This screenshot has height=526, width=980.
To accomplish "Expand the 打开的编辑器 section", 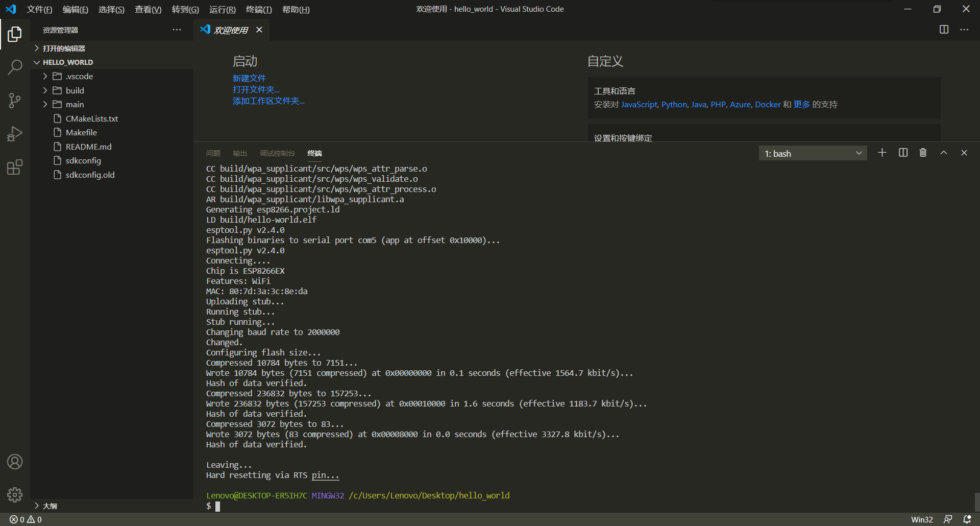I will tap(112, 48).
